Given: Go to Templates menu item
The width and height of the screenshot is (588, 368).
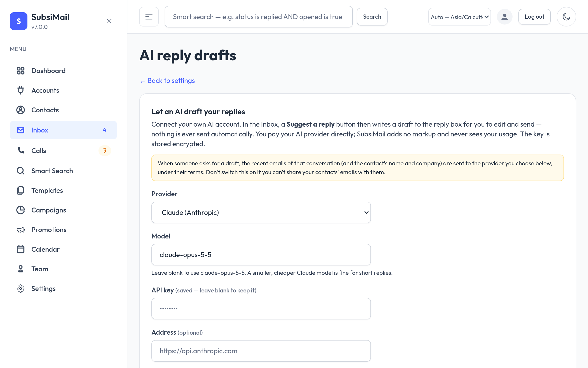Looking at the screenshot, I should click(63, 190).
